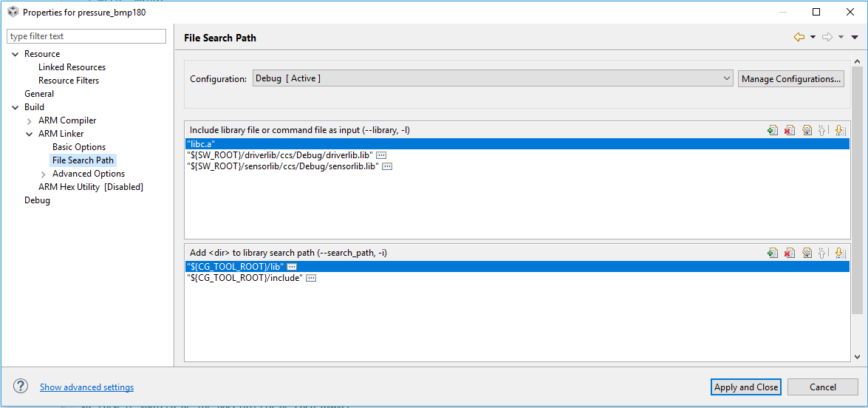Screen dimensions: 868x408
Task: Open the Configuration dropdown showing Debug [Active]
Action: coord(492,78)
